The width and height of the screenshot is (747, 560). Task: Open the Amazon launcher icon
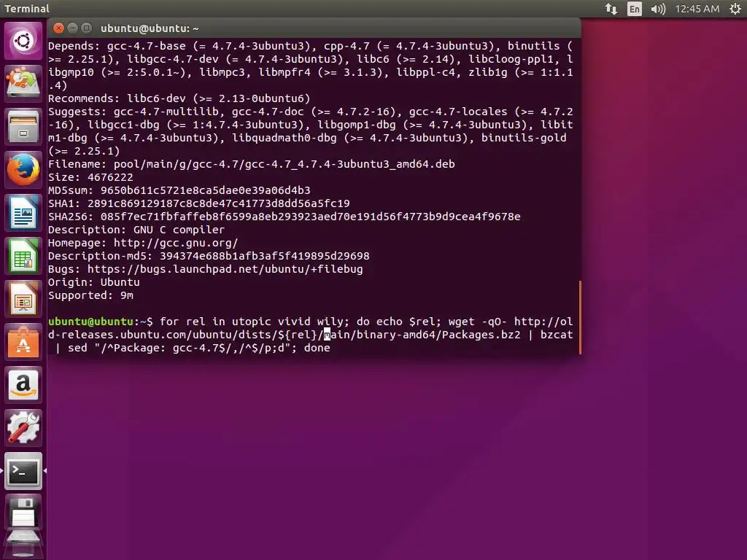pyautogui.click(x=23, y=385)
